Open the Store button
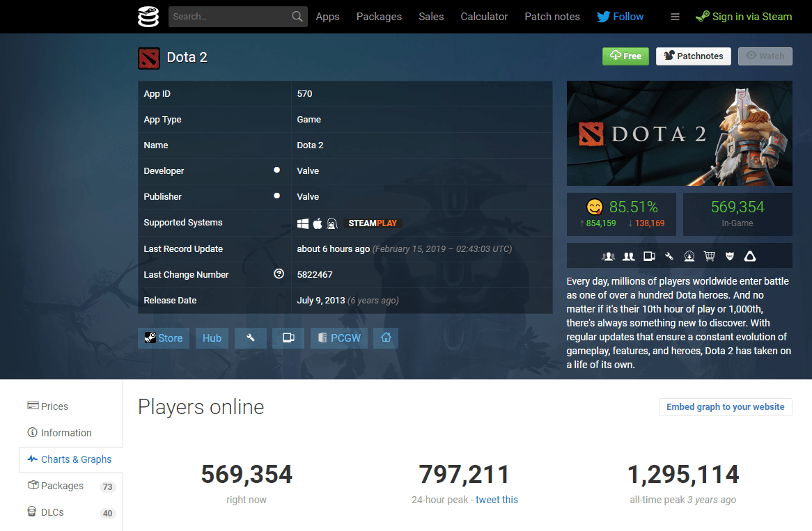812x531 pixels. pos(164,338)
